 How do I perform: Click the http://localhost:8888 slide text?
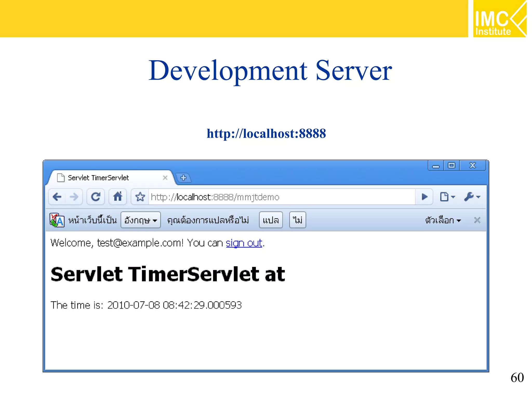coord(266,134)
